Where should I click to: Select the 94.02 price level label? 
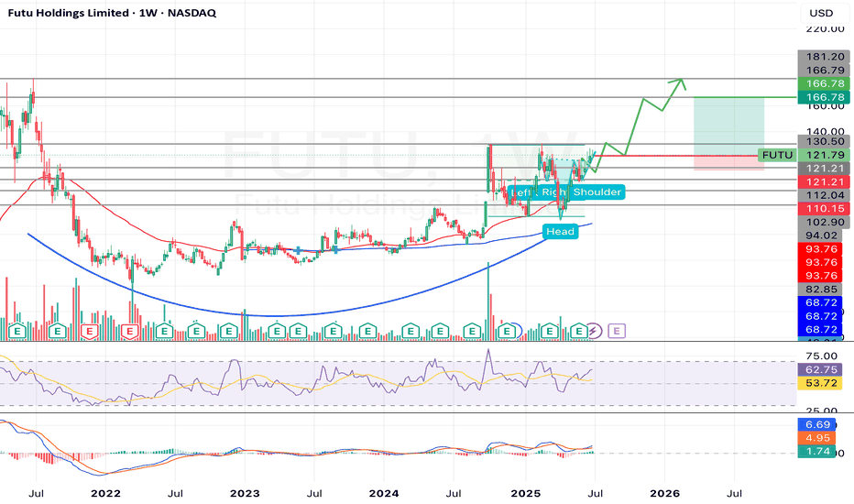(820, 236)
